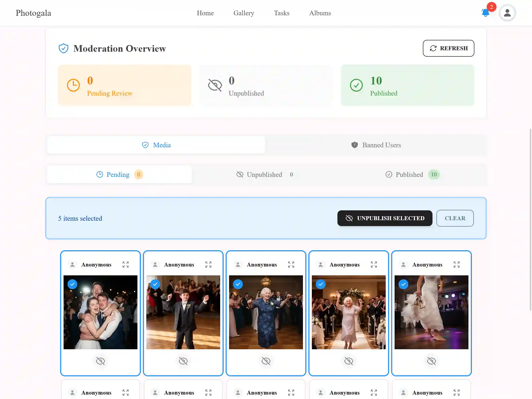532x399 pixels.
Task: Uncheck the dancing boy photo selection
Action: pyautogui.click(x=155, y=284)
